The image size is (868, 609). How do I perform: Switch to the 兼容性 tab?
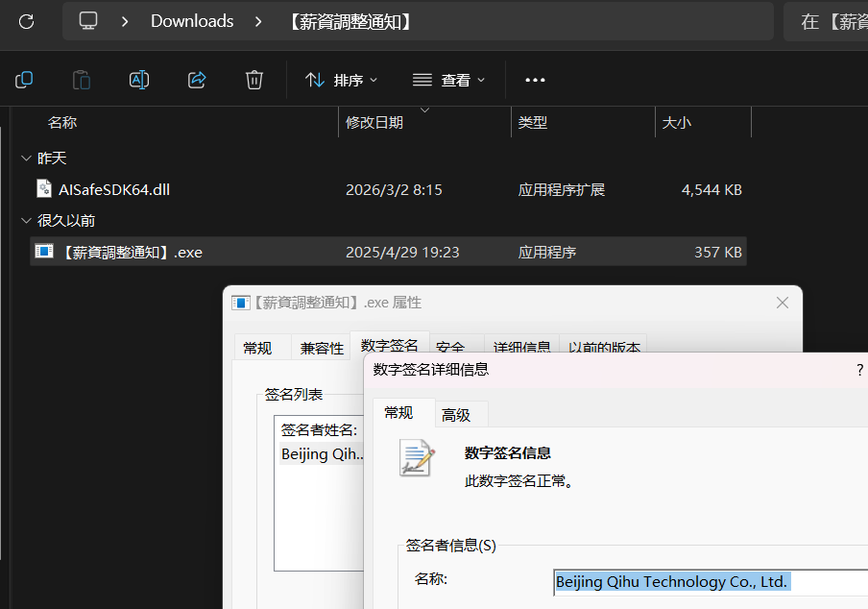(322, 348)
